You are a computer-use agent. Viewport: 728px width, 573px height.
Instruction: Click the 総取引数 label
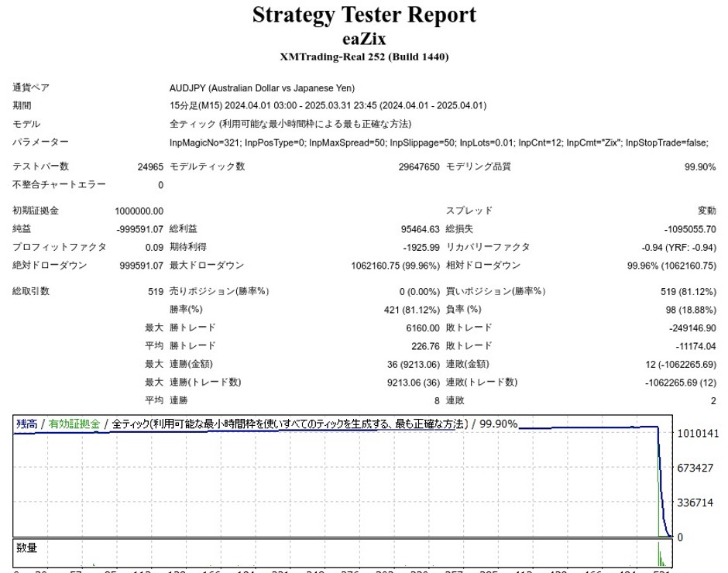pyautogui.click(x=31, y=291)
